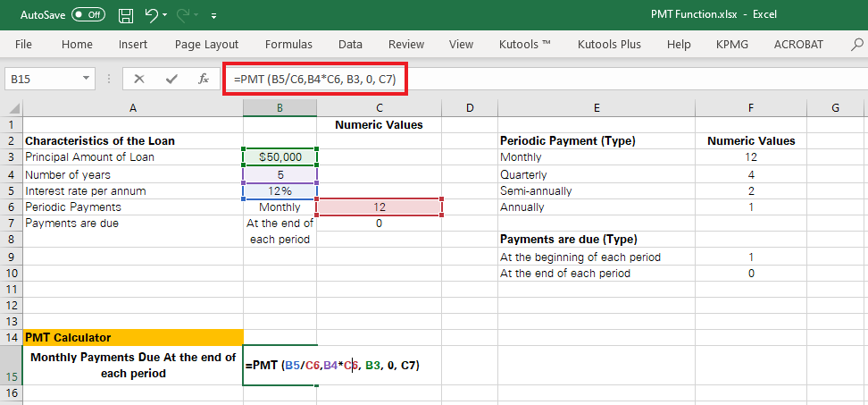Confirm formula with checkmark icon
The width and height of the screenshot is (868, 405).
click(x=171, y=80)
